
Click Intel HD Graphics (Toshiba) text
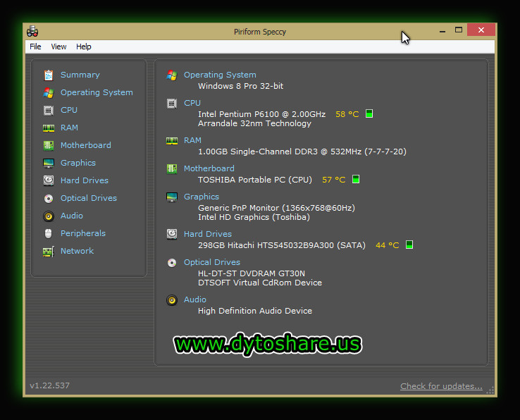tap(254, 217)
